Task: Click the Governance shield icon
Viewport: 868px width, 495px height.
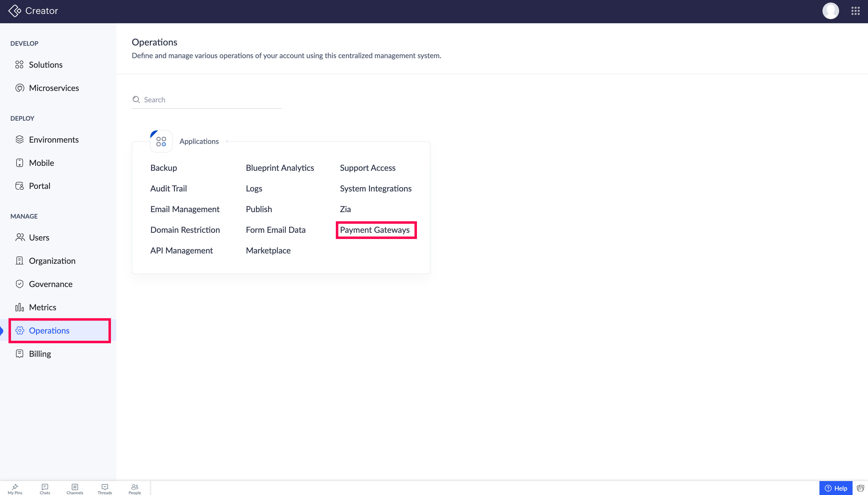Action: tap(20, 284)
